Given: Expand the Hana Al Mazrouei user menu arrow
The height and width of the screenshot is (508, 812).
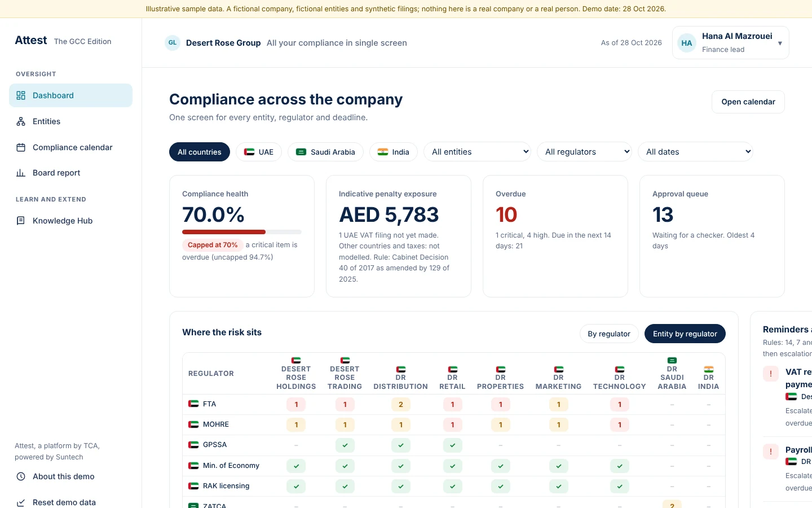Looking at the screenshot, I should (x=780, y=43).
